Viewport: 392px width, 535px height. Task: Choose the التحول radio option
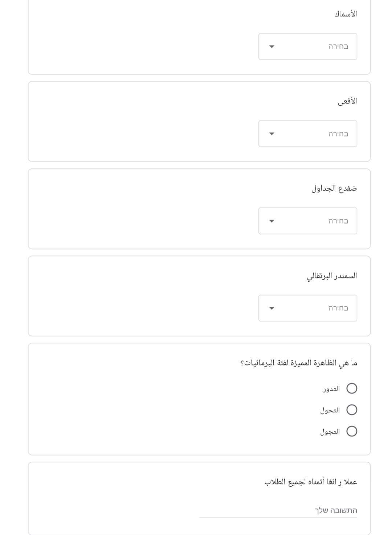tap(352, 410)
